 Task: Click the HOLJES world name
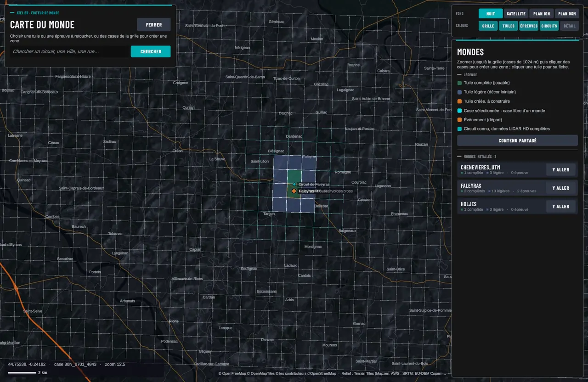coord(469,204)
